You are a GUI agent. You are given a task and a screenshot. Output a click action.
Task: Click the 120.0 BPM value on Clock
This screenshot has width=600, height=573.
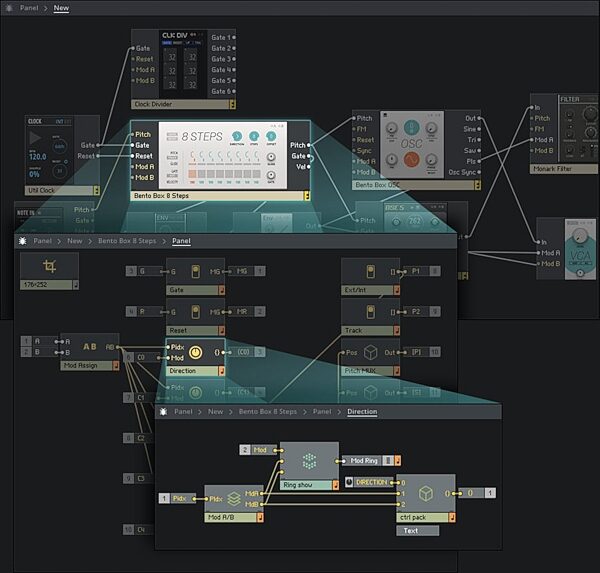38,157
